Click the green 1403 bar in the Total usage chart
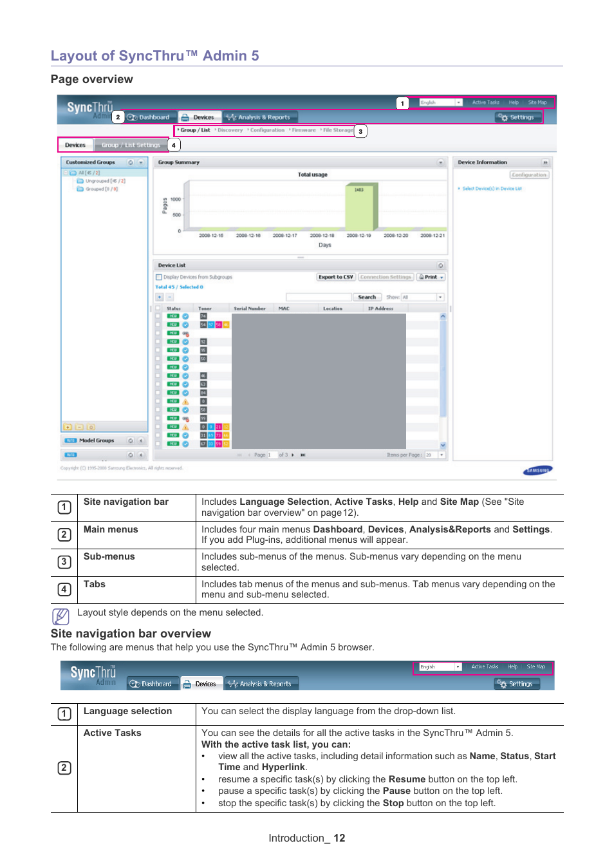614x868 pixels. (x=361, y=207)
